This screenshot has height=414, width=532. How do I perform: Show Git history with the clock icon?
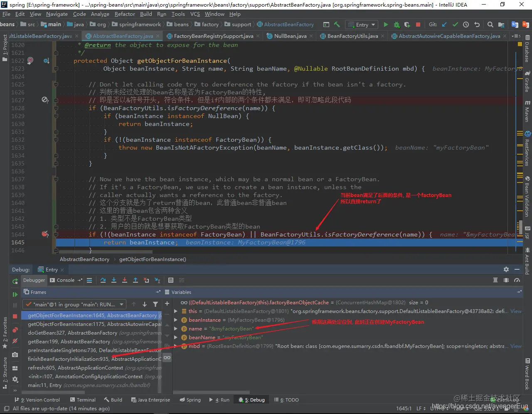466,25
